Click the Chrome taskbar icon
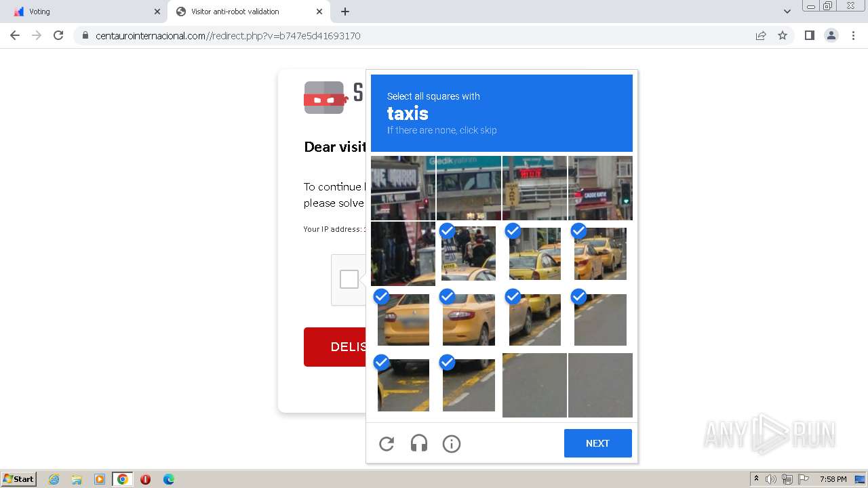Image resolution: width=868 pixels, height=488 pixels. [123, 479]
